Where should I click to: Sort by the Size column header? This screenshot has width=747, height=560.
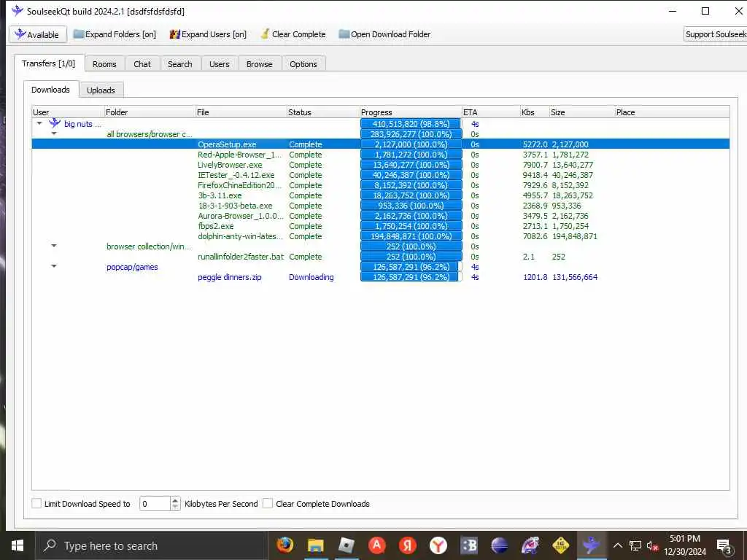[x=581, y=112]
